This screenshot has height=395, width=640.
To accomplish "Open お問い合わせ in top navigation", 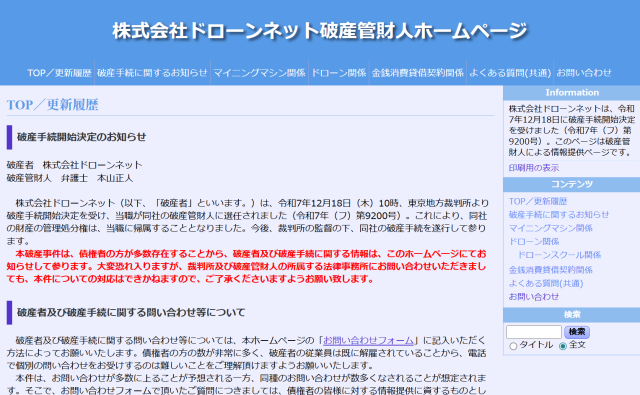I will (584, 73).
